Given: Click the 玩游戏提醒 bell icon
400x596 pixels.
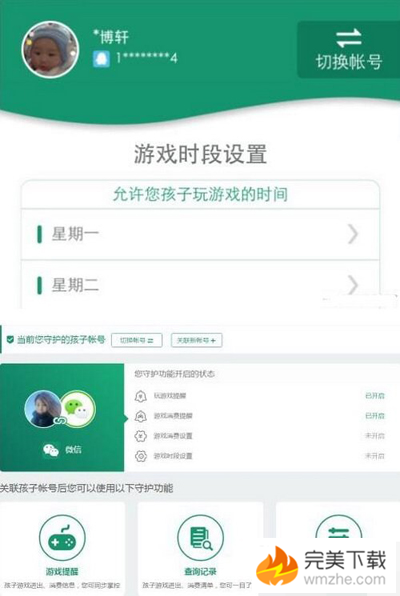Looking at the screenshot, I should pos(141,396).
